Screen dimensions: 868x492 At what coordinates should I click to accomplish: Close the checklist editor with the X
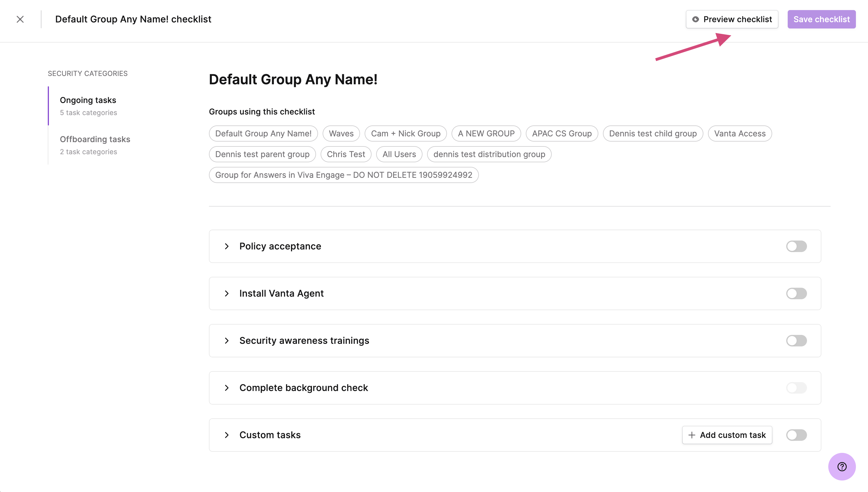(x=20, y=19)
